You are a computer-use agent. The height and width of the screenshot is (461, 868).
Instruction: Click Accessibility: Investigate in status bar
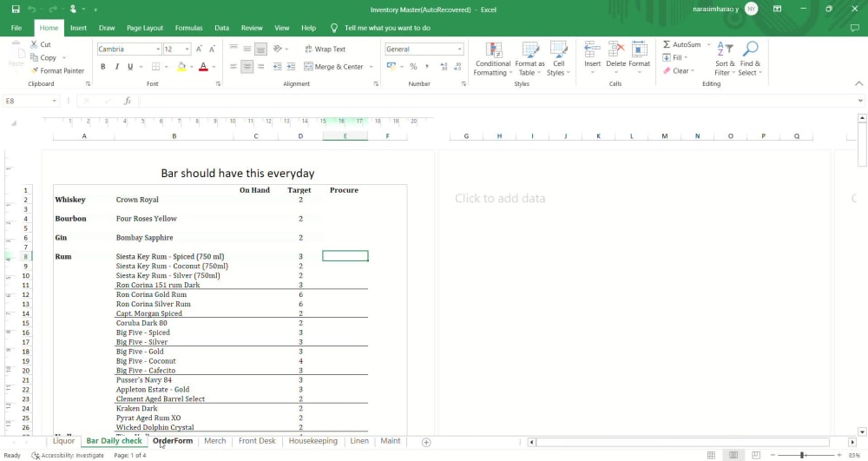[68, 455]
